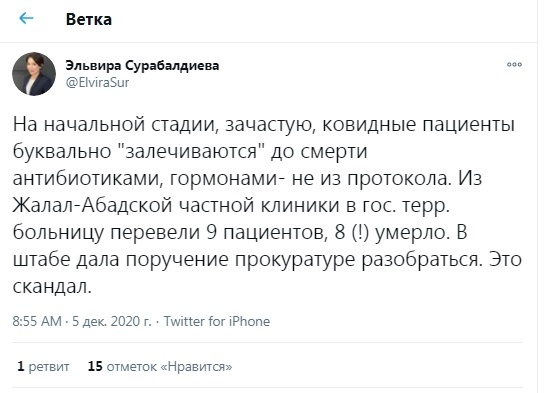Viewport: 555px width, 393px height.
Task: Click the phrase "не из протокола" in the tweet
Action: pos(372,178)
